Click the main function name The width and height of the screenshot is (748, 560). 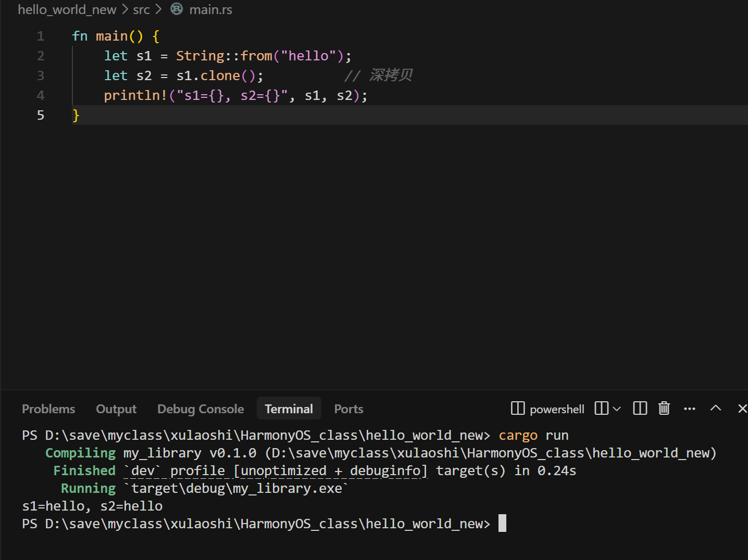pos(111,36)
